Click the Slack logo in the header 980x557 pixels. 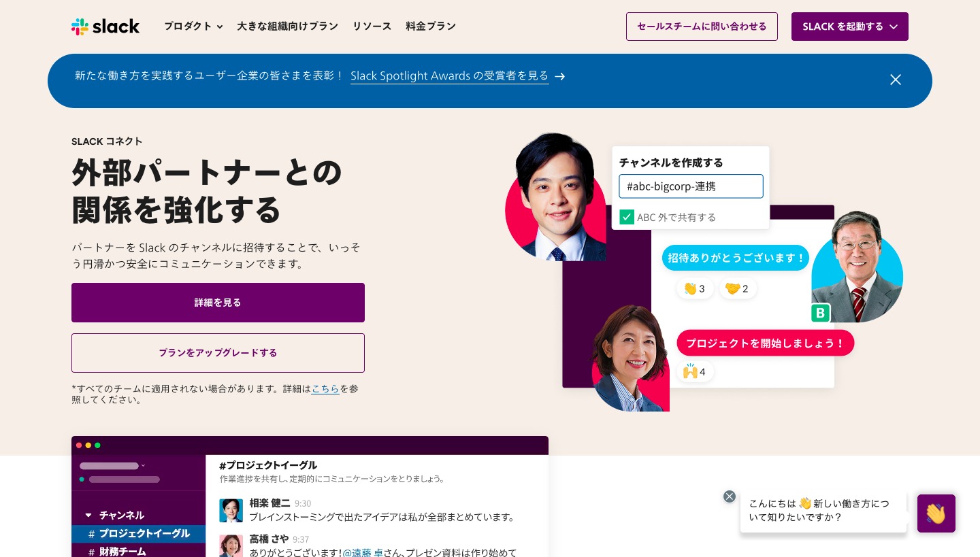tap(105, 27)
